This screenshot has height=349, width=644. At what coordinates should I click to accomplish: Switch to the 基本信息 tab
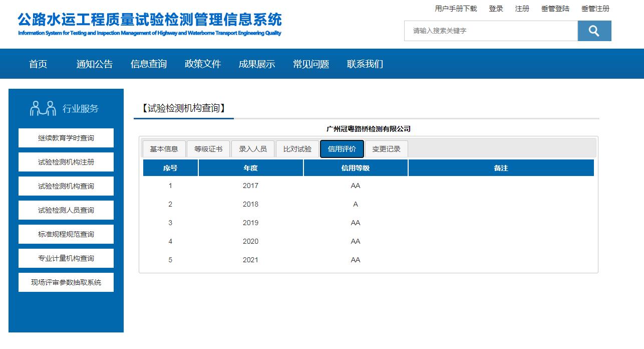tap(164, 149)
